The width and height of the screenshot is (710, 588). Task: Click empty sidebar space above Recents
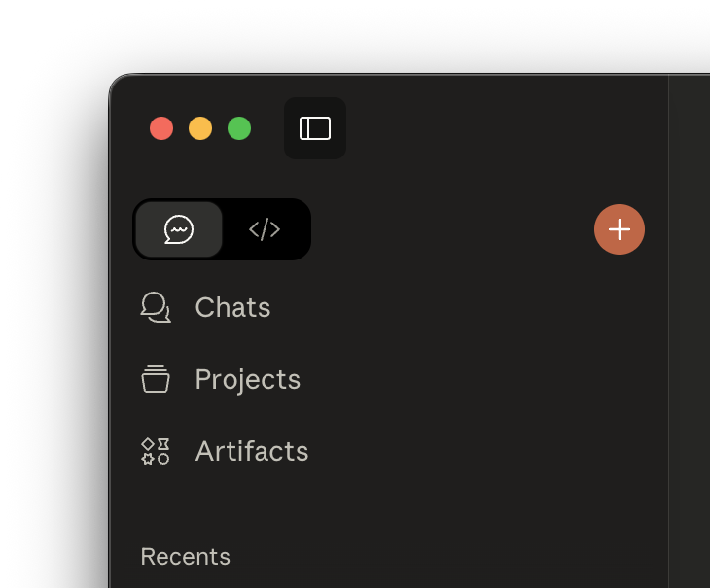point(389,505)
